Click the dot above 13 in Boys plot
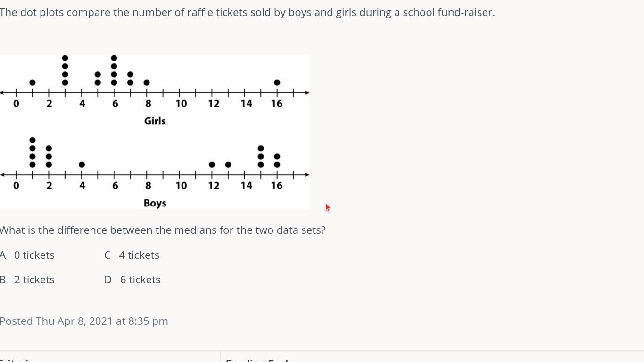644x362 pixels. 228,165
